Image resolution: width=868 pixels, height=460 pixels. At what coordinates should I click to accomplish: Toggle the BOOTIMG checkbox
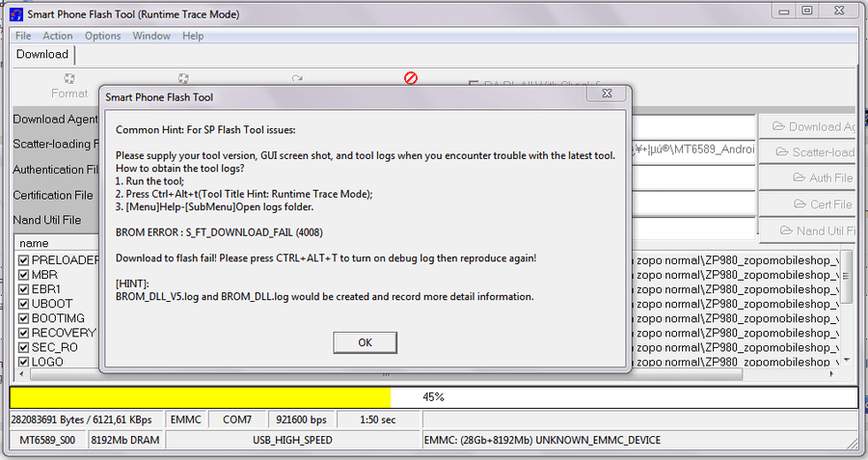(x=24, y=318)
